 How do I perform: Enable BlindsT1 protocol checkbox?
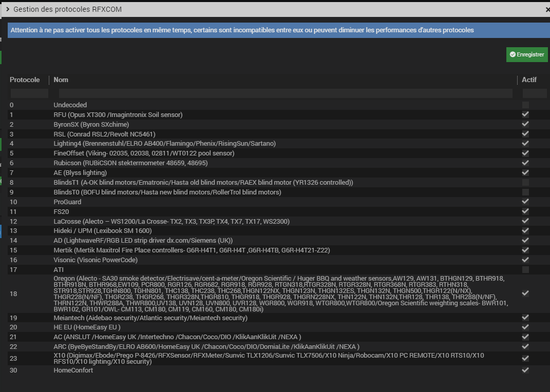(525, 182)
